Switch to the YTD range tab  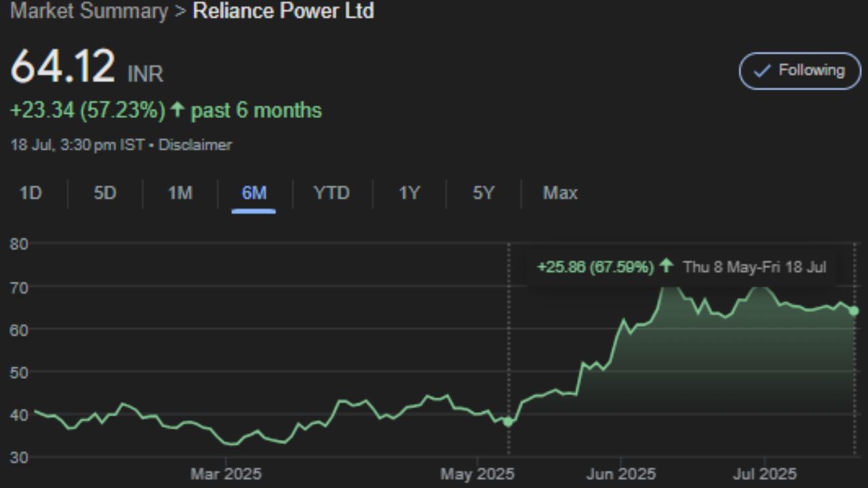click(x=332, y=193)
